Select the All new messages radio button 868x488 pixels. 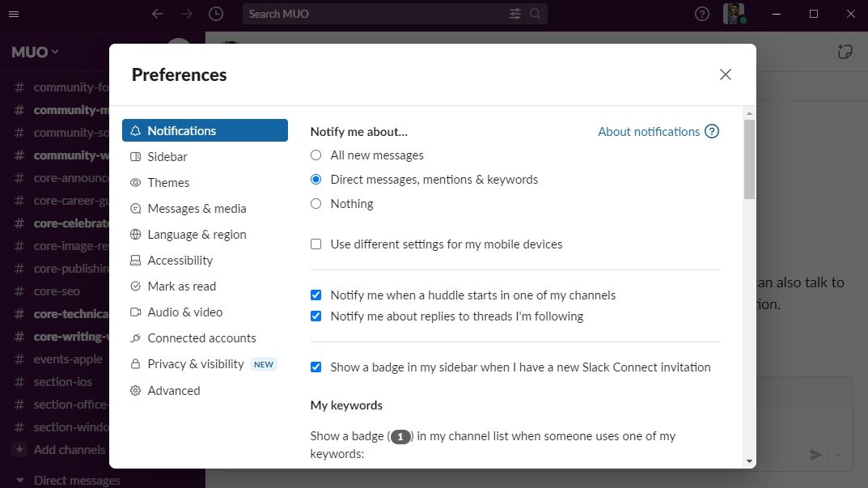pyautogui.click(x=315, y=155)
